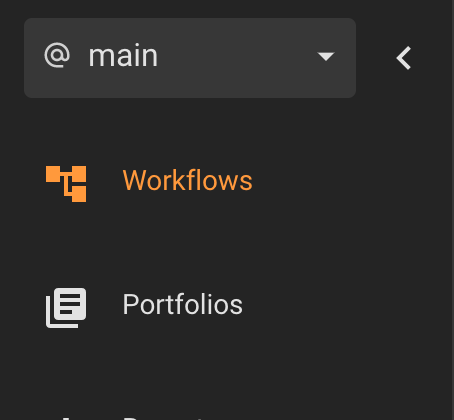
Task: Toggle sidebar collapse arrow
Action: tap(404, 58)
